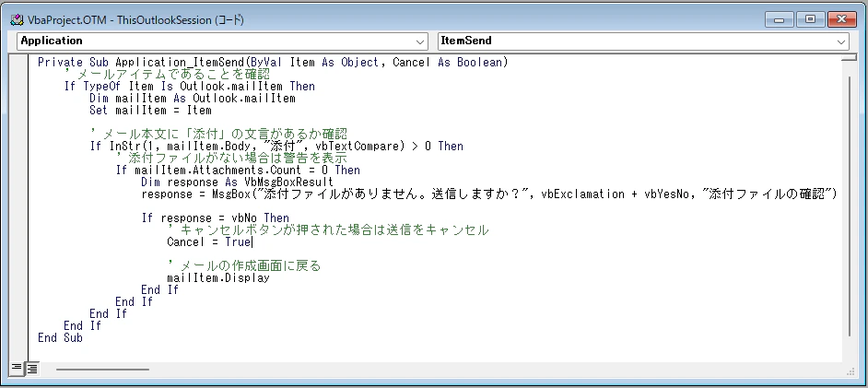Click the comment about キャンセルボタンが押された場合
Viewport: 868px width, 388px height.
coord(328,230)
